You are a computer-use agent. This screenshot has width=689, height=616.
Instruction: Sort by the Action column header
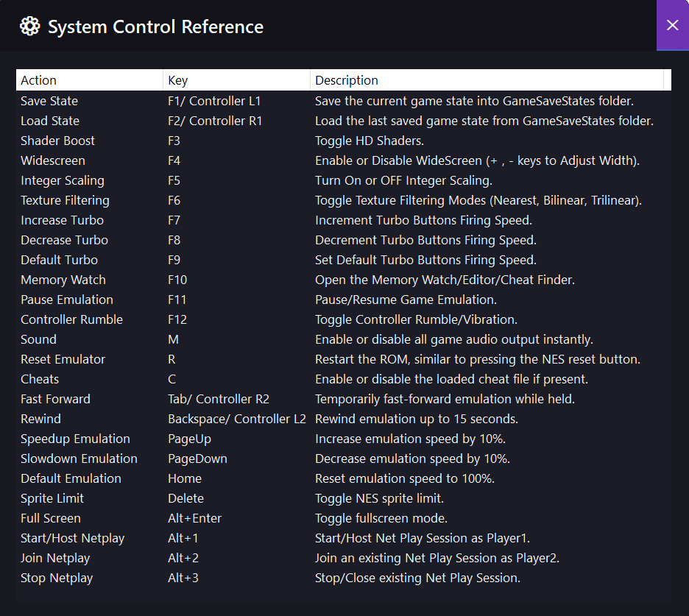click(x=89, y=80)
